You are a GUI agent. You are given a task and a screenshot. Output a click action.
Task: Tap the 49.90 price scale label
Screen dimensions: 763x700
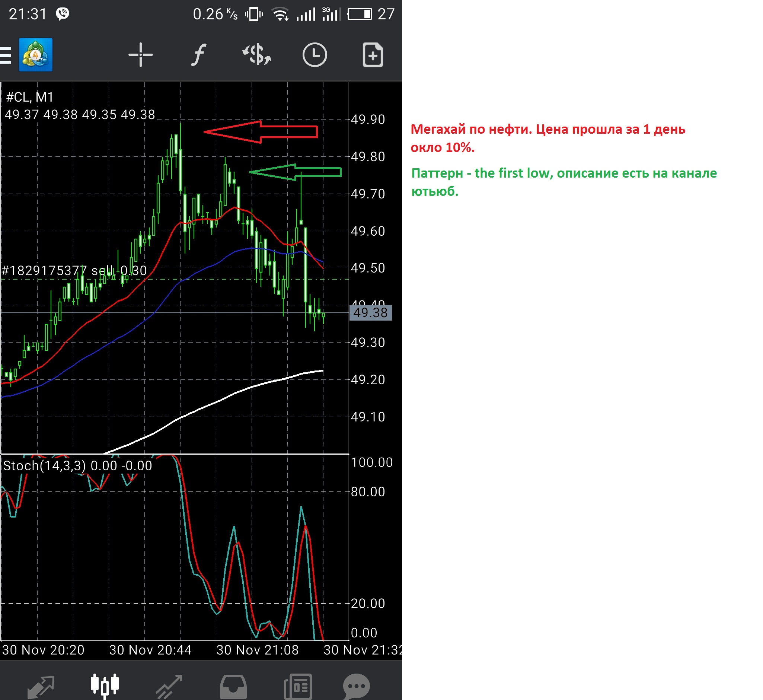(x=368, y=120)
